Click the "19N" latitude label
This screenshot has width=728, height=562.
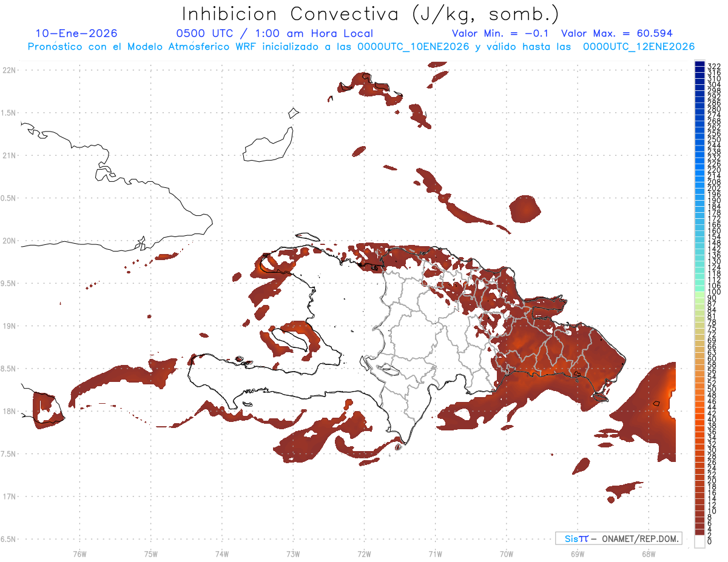[x=9, y=326]
